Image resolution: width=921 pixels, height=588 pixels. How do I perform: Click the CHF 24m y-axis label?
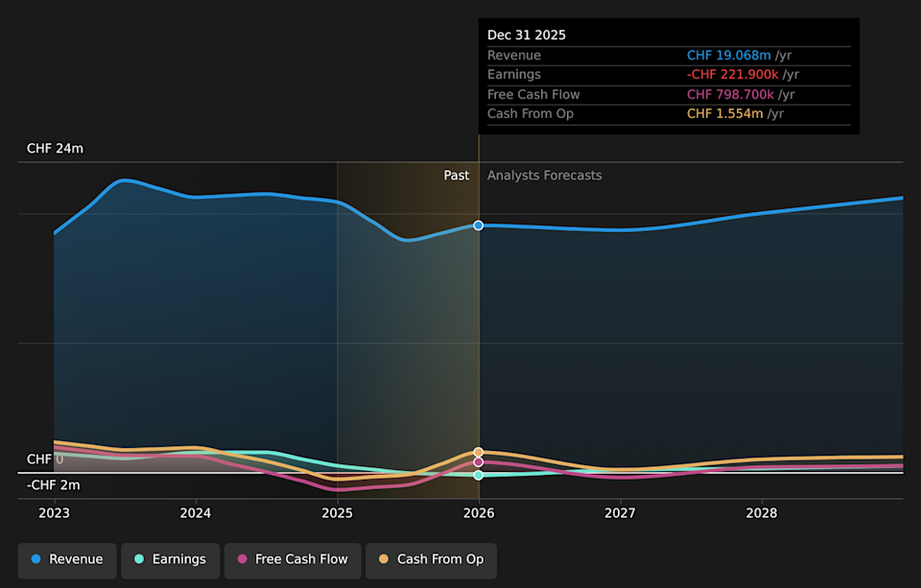pos(55,149)
